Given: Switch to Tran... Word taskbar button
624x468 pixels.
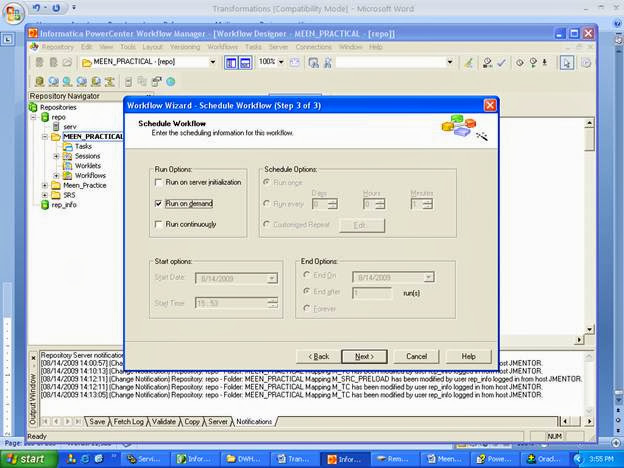Looking at the screenshot, I should pos(295,459).
